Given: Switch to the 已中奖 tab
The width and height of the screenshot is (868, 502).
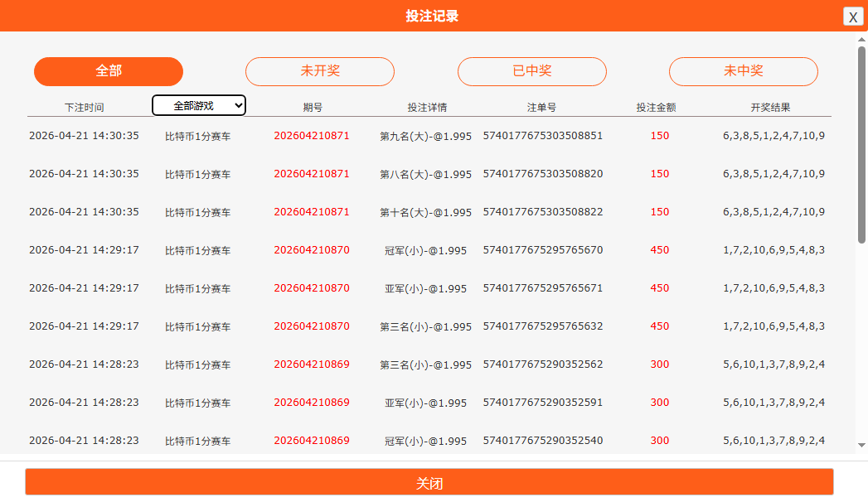Looking at the screenshot, I should click(x=532, y=71).
